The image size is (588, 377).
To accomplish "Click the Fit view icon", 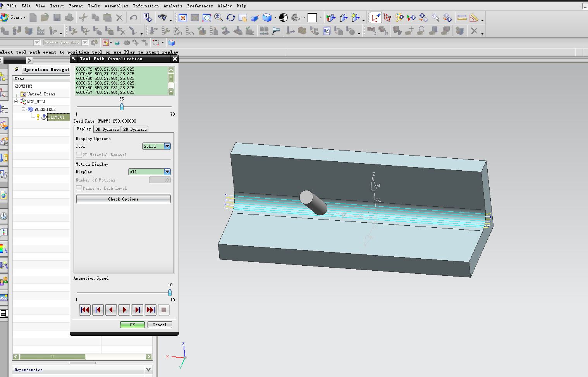I will [183, 17].
